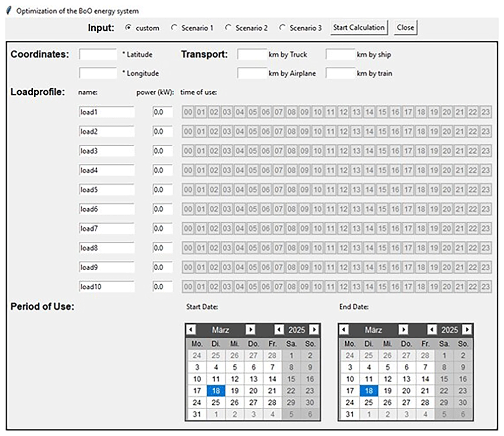Click the load3 power value field
The width and height of the screenshot is (504, 436).
(163, 151)
